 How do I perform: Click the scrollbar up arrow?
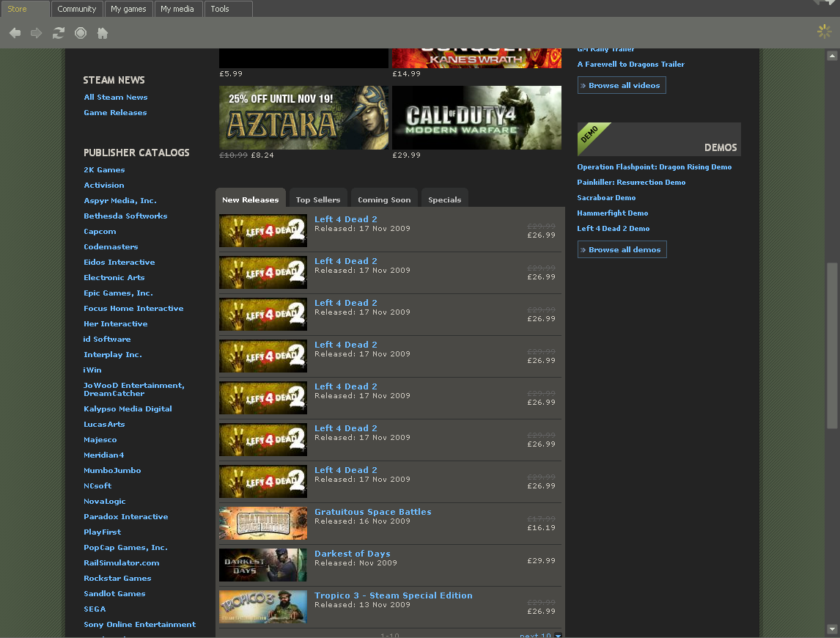point(832,56)
